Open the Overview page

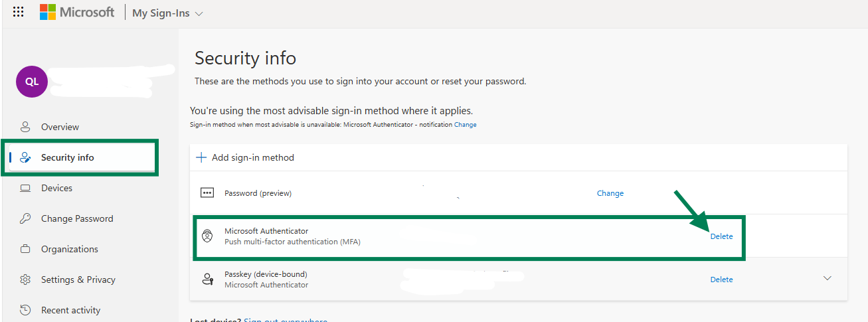click(x=60, y=127)
